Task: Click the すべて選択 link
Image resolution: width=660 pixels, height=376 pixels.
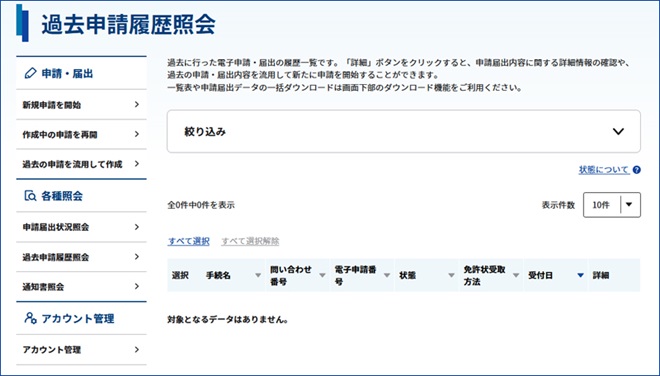Action: point(189,241)
